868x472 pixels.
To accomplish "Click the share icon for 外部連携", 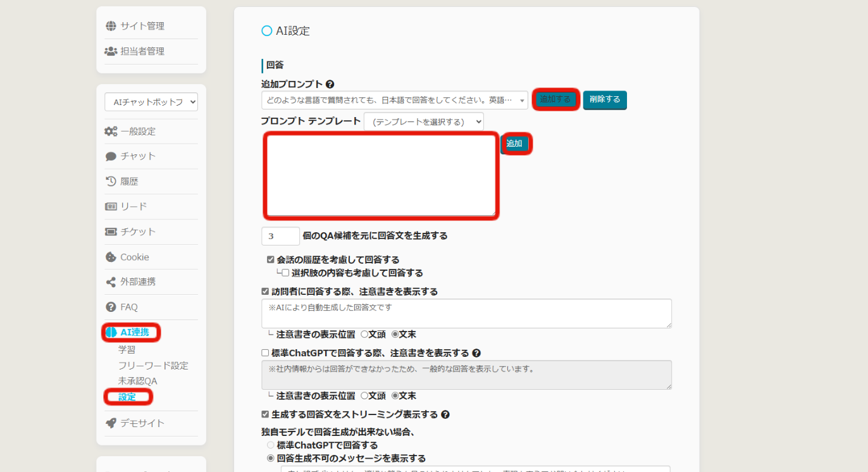I will tap(111, 282).
